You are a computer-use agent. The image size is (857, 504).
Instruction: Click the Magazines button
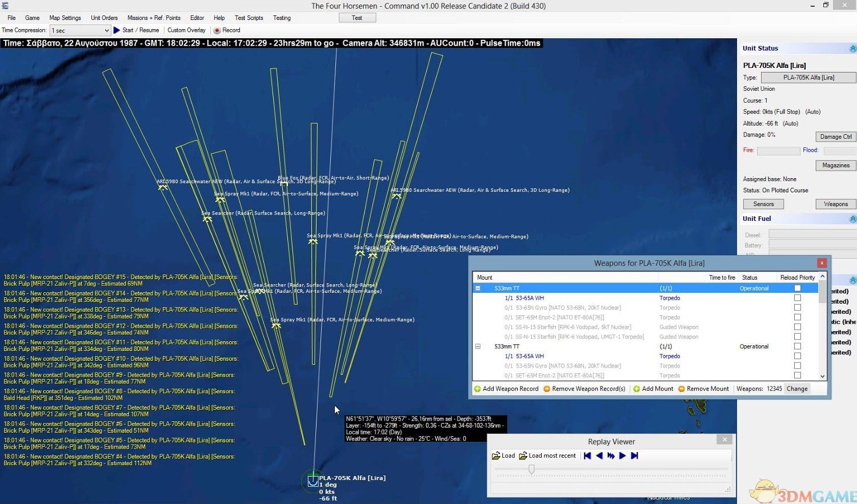tap(835, 166)
